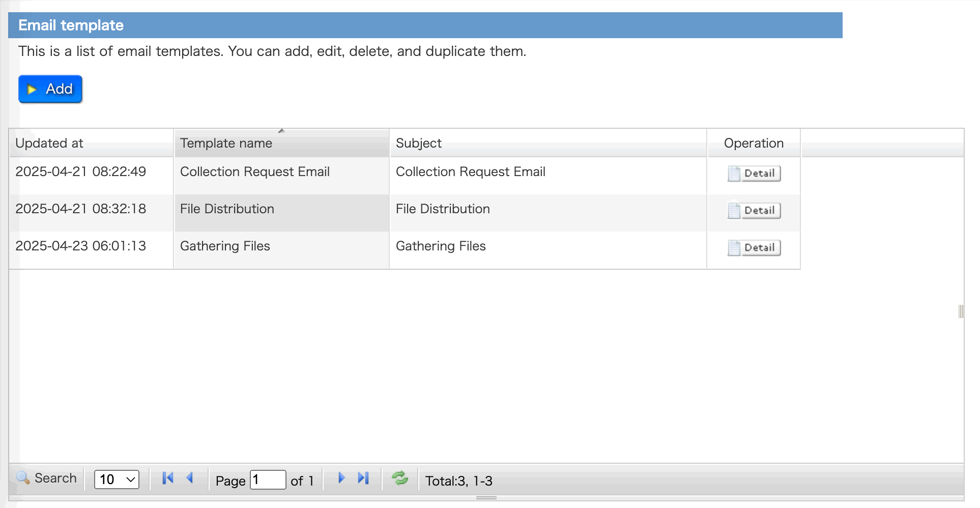Click the sort arrow above Template name

[281, 131]
